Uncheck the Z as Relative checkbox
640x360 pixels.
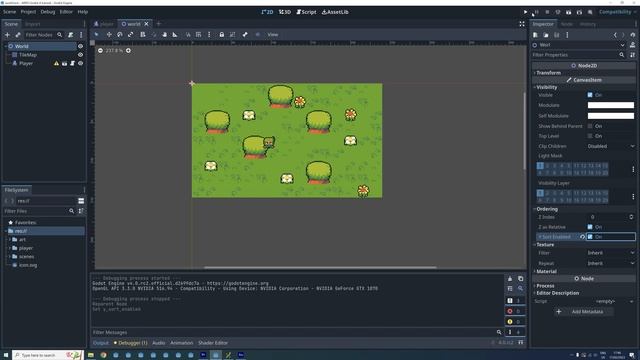(x=590, y=227)
